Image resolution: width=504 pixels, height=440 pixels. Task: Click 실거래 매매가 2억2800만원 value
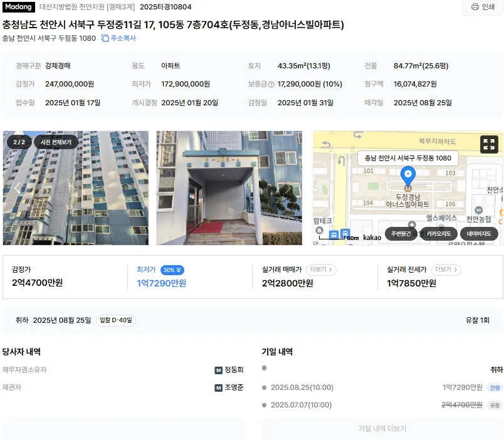point(287,283)
